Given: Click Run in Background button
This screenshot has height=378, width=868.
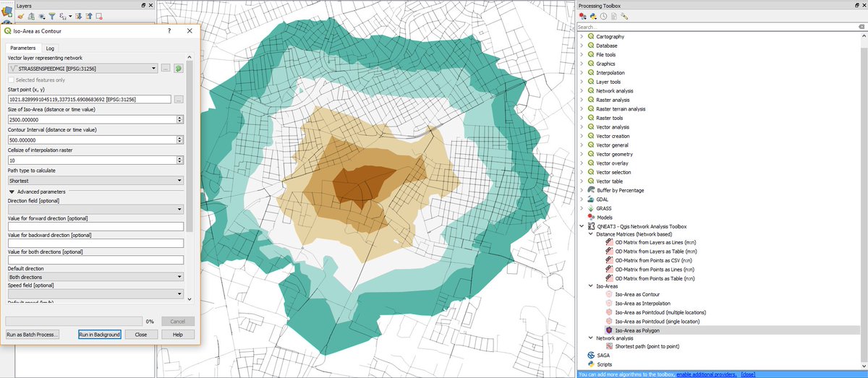Looking at the screenshot, I should (99, 335).
